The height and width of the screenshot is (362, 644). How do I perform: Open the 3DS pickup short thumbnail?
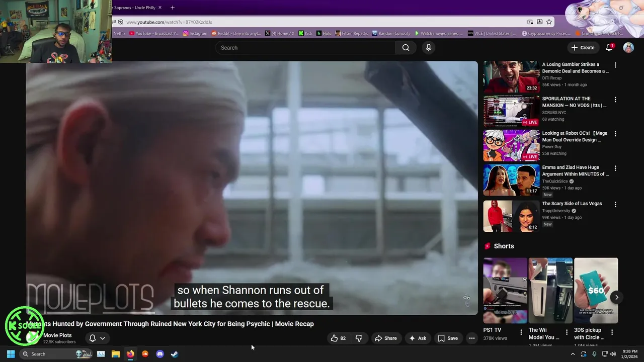pos(596,291)
